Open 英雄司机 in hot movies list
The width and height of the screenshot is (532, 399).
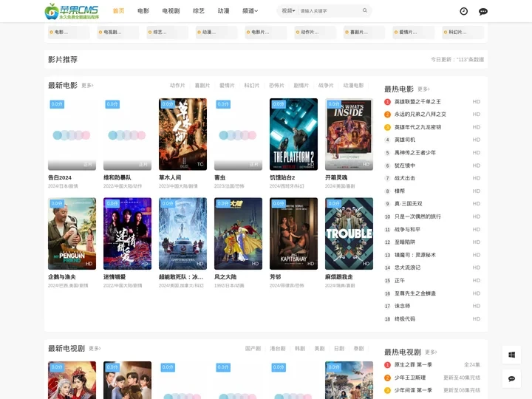pos(405,140)
